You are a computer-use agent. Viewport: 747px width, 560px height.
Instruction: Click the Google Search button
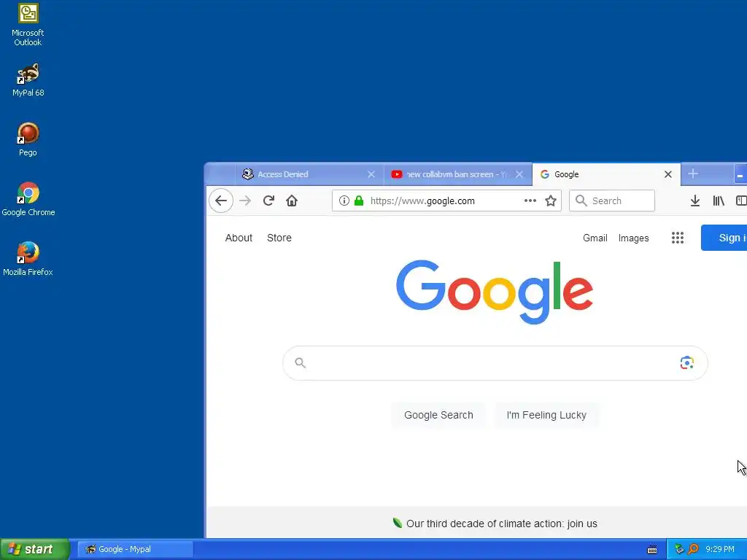pyautogui.click(x=438, y=415)
